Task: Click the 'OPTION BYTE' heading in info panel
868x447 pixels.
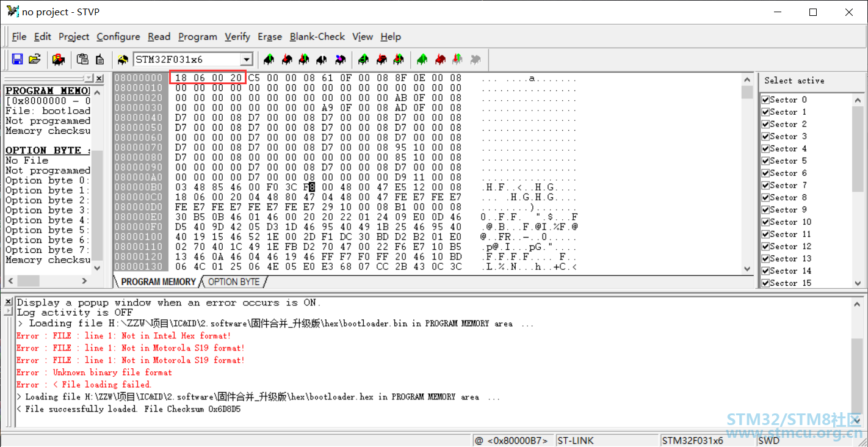Action: [48, 150]
